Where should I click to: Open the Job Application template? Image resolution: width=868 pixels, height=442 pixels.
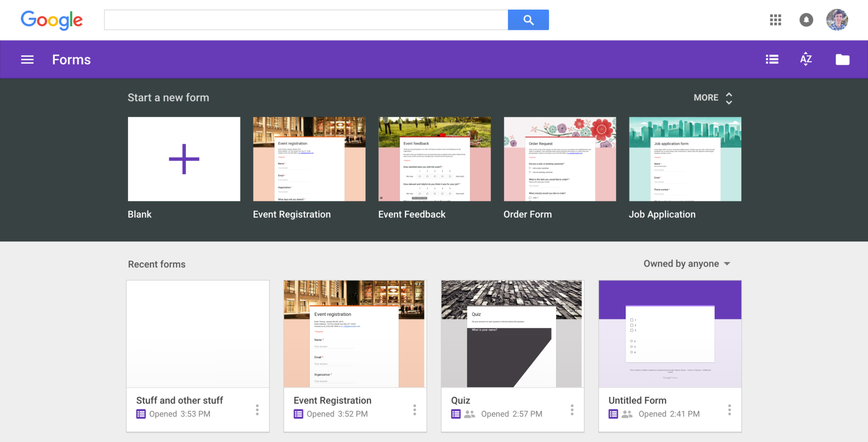click(685, 159)
